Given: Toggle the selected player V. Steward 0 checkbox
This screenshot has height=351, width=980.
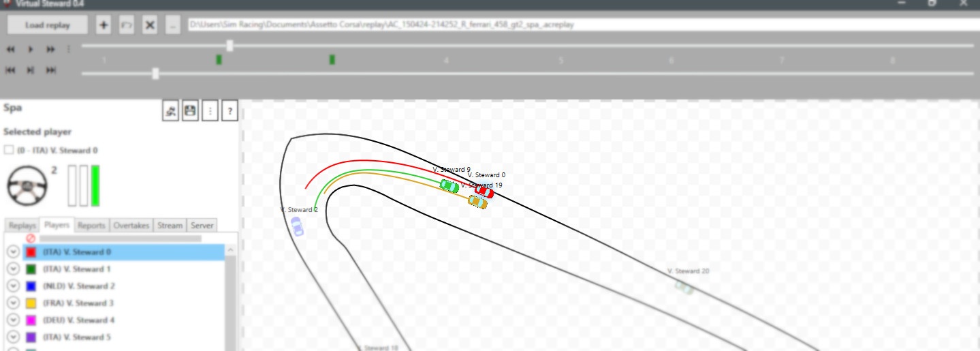Looking at the screenshot, I should [x=9, y=150].
